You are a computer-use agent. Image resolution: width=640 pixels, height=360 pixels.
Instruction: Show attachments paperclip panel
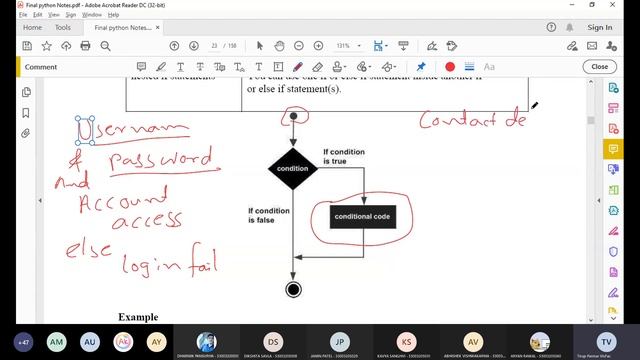point(26,133)
